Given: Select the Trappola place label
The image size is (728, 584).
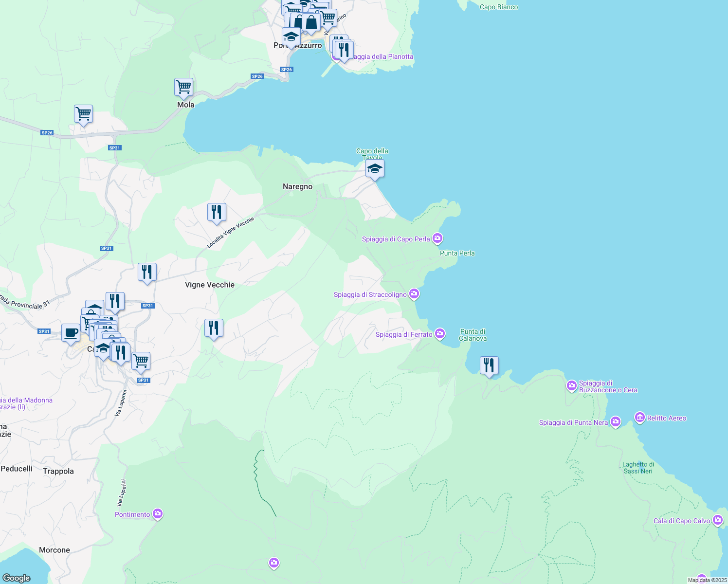Looking at the screenshot, I should click(58, 471).
